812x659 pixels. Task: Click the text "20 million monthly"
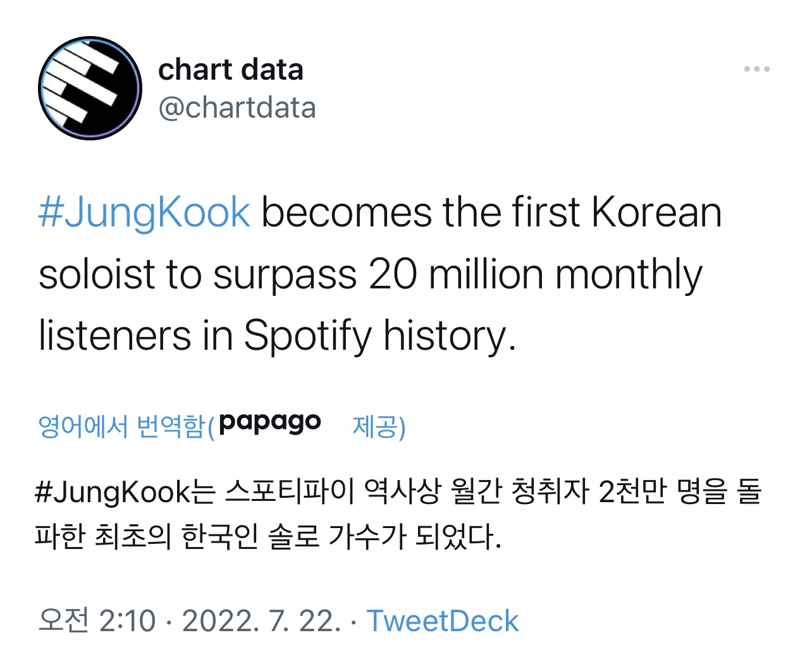(x=535, y=274)
